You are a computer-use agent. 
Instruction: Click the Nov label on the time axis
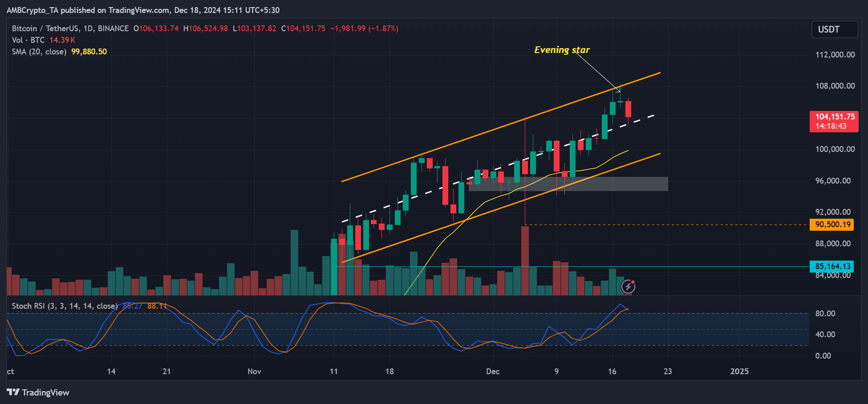point(254,371)
